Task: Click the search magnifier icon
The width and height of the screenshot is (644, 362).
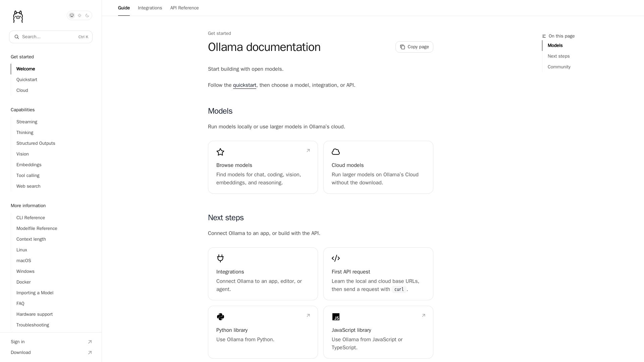Action: [17, 37]
